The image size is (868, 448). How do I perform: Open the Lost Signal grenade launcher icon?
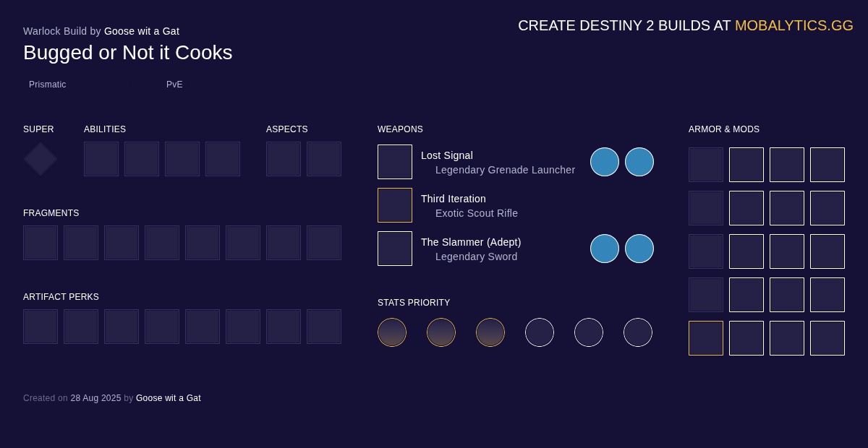pos(395,162)
